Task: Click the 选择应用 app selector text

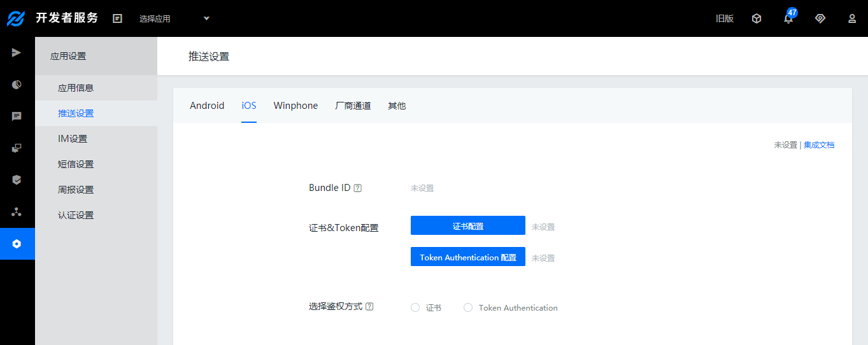Action: [x=155, y=18]
